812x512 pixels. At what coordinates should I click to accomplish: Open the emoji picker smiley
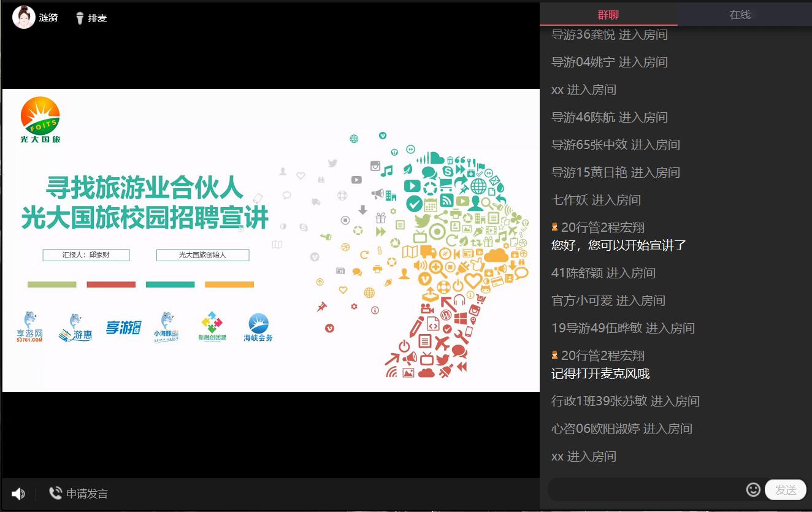pyautogui.click(x=753, y=489)
